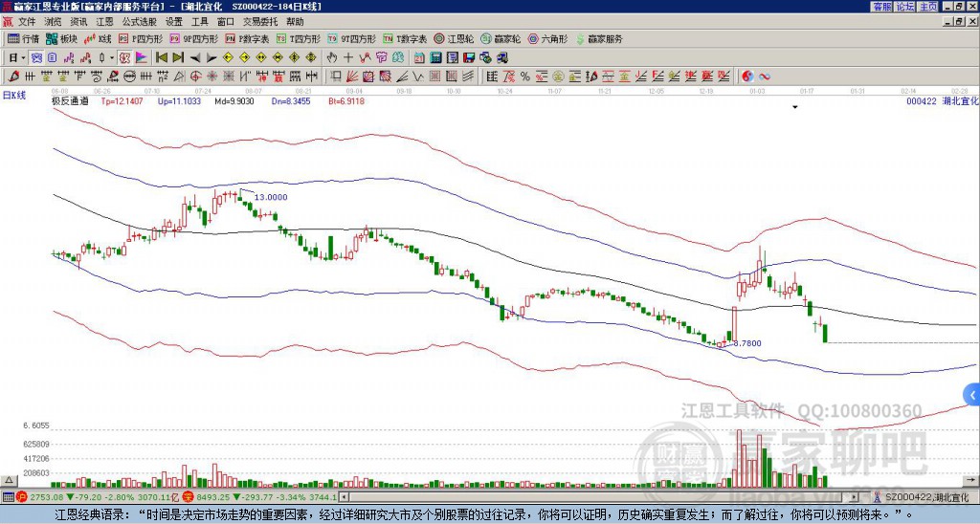
Task: Select the crosshair plus tool
Action: 348,58
